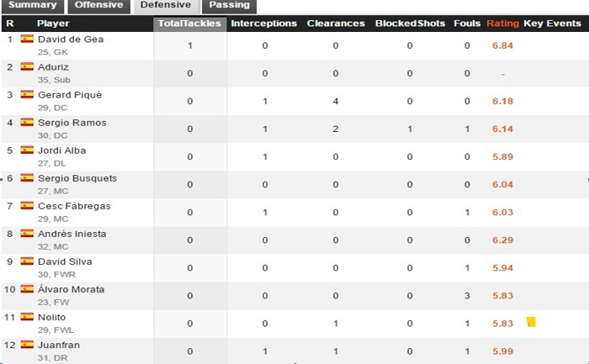Click the Key Events column header
The height and width of the screenshot is (364, 589).
pyautogui.click(x=552, y=24)
